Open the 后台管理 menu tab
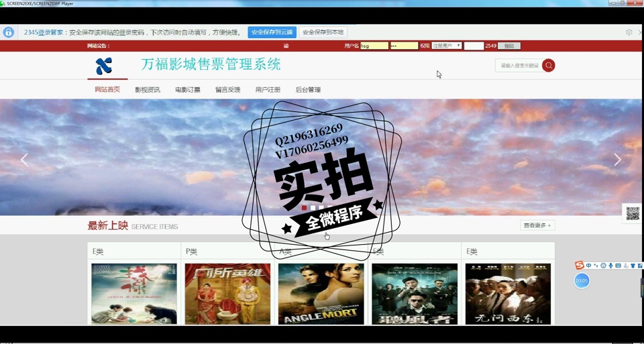644x344 pixels. (308, 89)
